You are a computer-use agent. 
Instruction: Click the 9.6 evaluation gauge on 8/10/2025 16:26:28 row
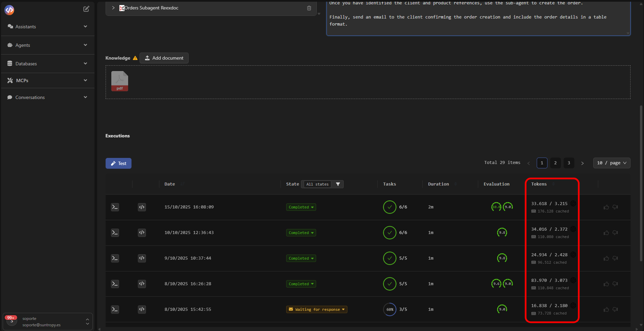[496, 284]
